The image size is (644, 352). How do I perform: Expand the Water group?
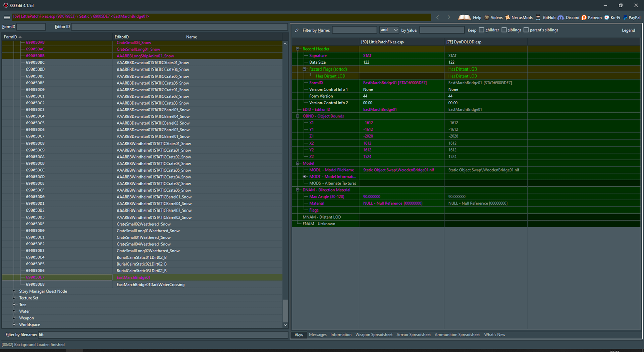click(14, 311)
